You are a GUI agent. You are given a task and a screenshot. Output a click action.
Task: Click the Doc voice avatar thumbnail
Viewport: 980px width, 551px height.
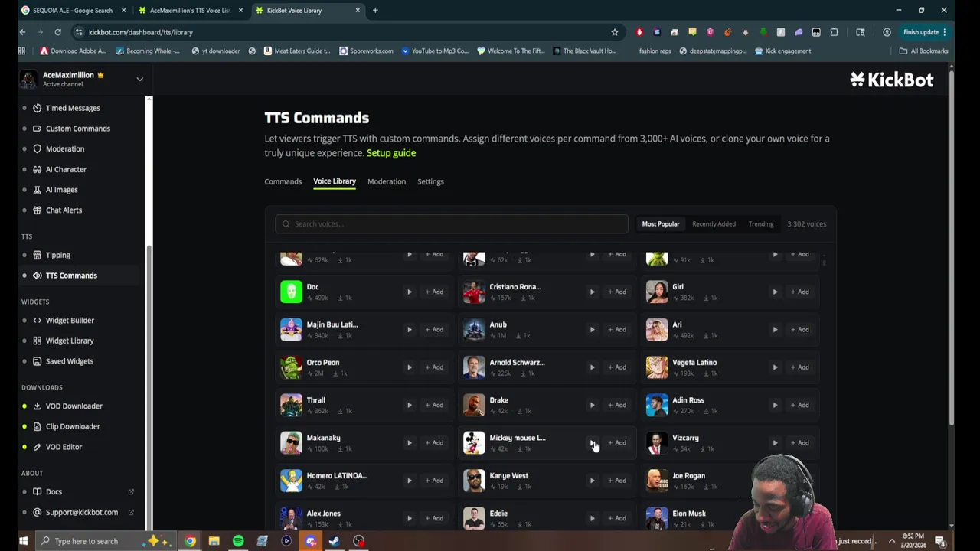(291, 292)
